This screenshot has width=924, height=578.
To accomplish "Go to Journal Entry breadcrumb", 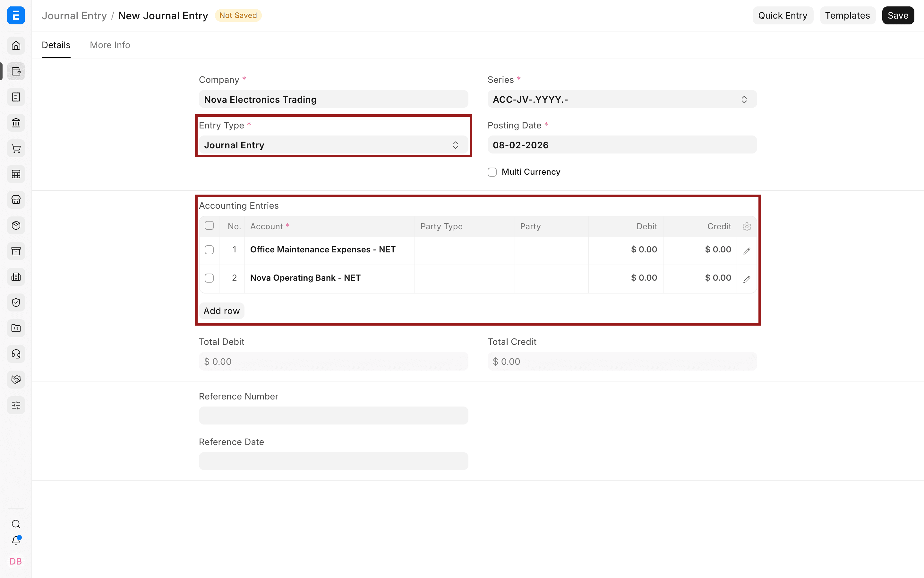I will pyautogui.click(x=74, y=16).
